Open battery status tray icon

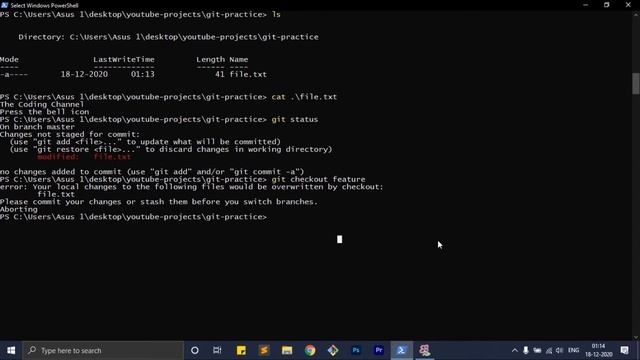point(537,350)
